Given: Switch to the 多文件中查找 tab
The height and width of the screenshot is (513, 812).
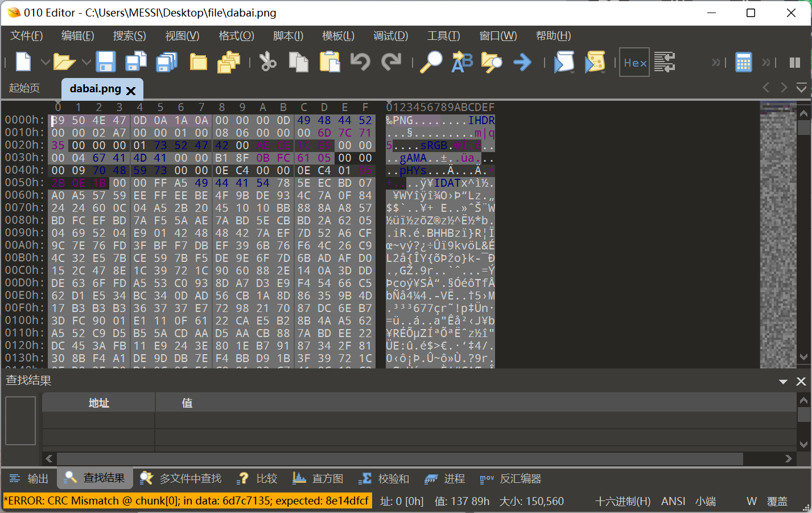Looking at the screenshot, I should click(x=180, y=478).
